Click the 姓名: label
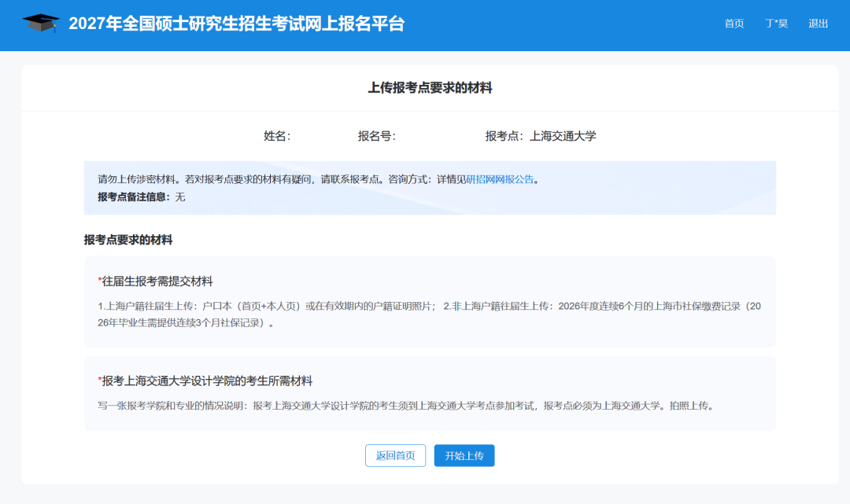The width and height of the screenshot is (850, 504). coord(277,136)
